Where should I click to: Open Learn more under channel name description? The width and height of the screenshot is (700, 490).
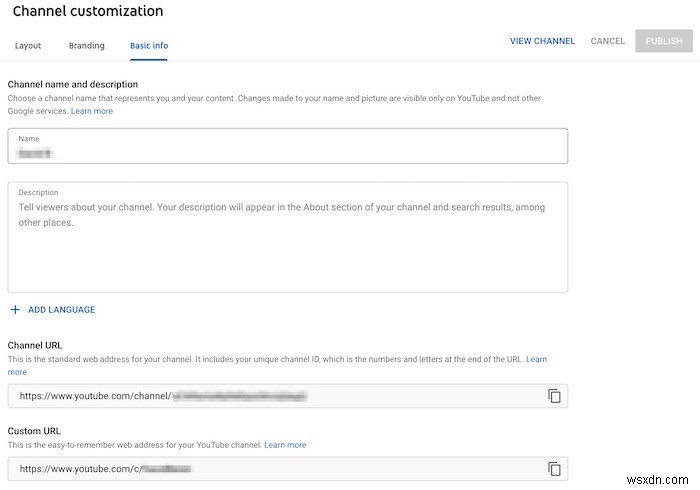tap(92, 111)
